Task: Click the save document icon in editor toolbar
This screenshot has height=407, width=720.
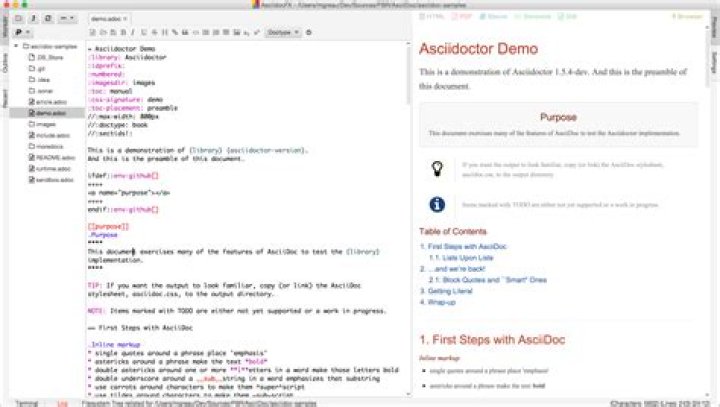Action: coord(113,33)
